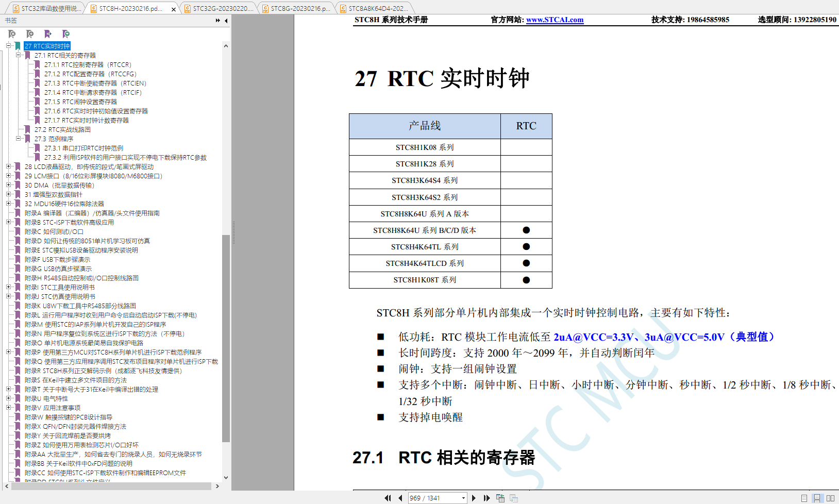The height and width of the screenshot is (504, 839).
Task: Go to the first page
Action: click(388, 498)
